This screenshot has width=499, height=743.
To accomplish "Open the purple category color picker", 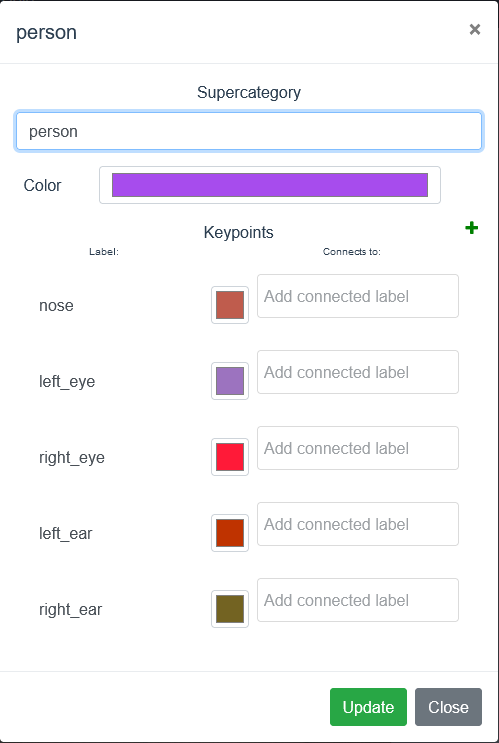I will (270, 185).
